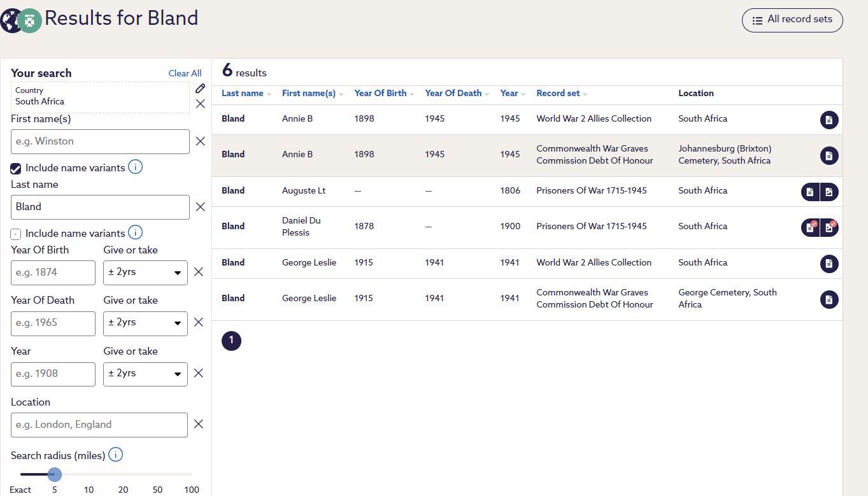Enable last name Include name variants checkbox
868x496 pixels.
16,234
